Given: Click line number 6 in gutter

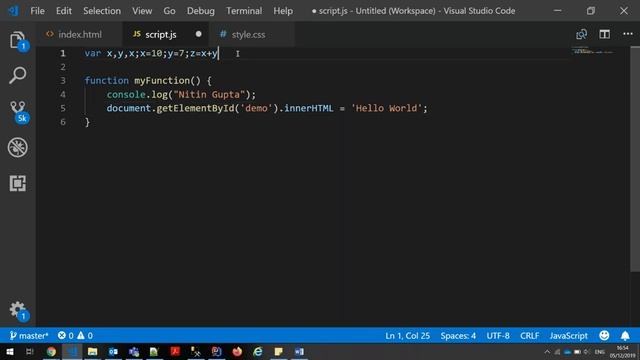Looking at the screenshot, I should [x=63, y=122].
